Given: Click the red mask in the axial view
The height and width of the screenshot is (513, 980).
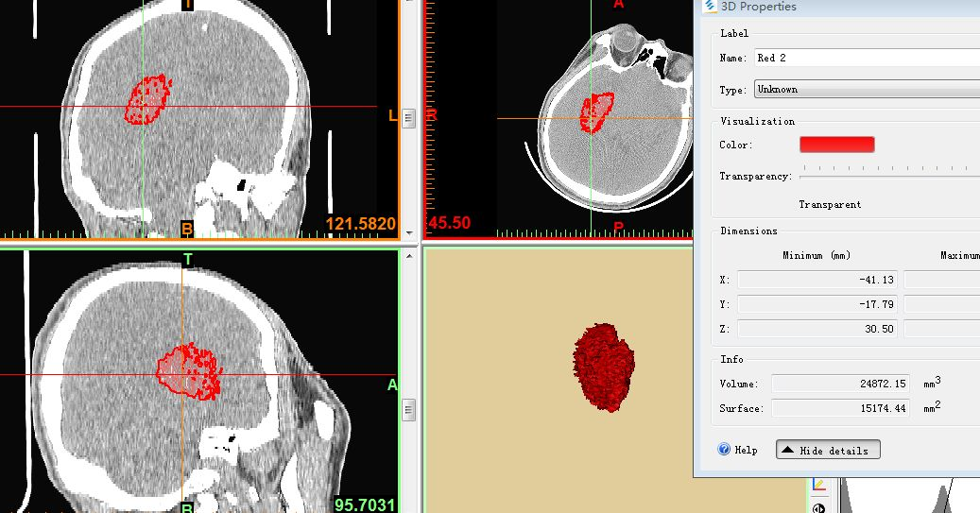Looking at the screenshot, I should tap(596, 111).
